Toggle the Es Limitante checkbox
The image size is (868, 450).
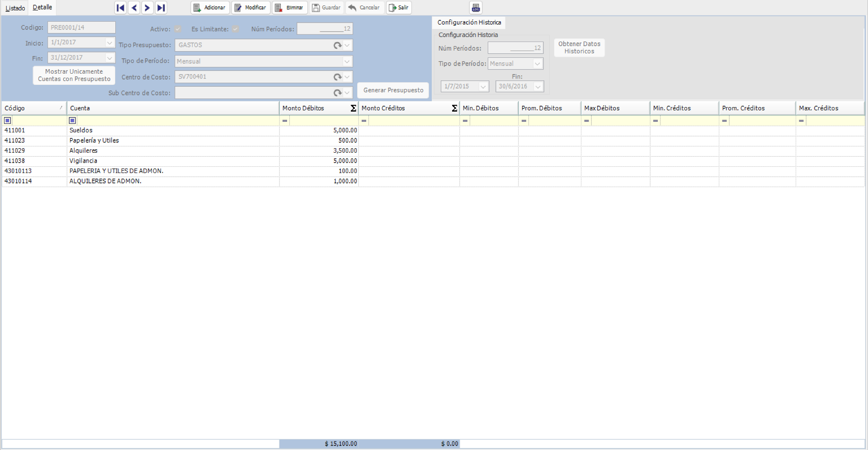tap(236, 29)
